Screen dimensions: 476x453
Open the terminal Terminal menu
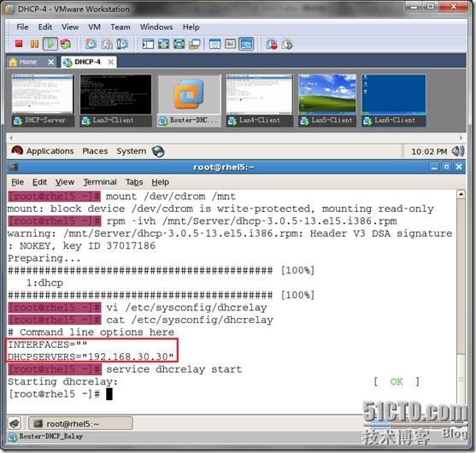pyautogui.click(x=100, y=182)
